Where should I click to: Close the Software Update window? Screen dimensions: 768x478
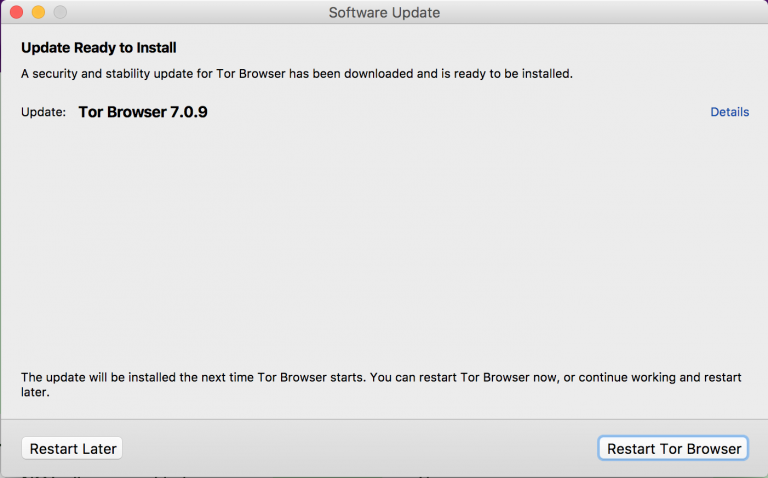point(16,13)
